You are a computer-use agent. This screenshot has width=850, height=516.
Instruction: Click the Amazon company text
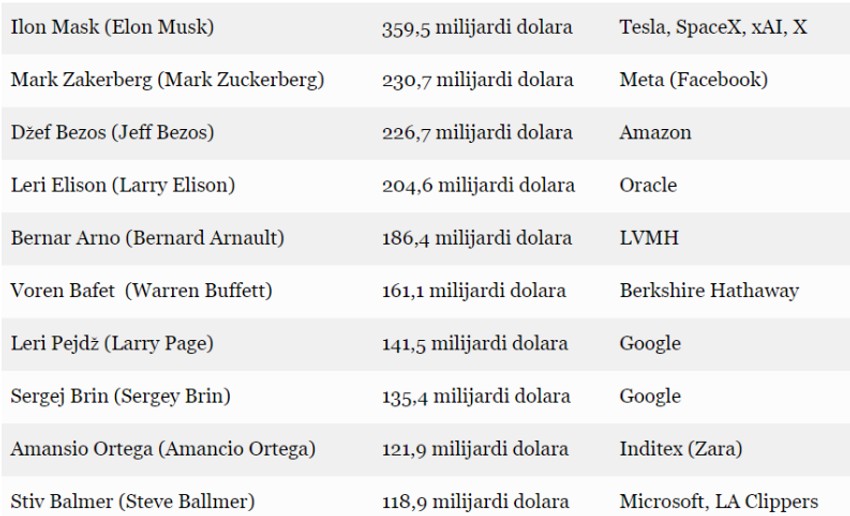click(x=655, y=133)
